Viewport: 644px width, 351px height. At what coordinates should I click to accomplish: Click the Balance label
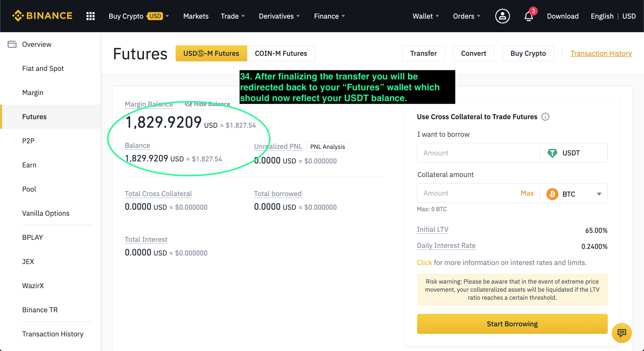tap(137, 145)
